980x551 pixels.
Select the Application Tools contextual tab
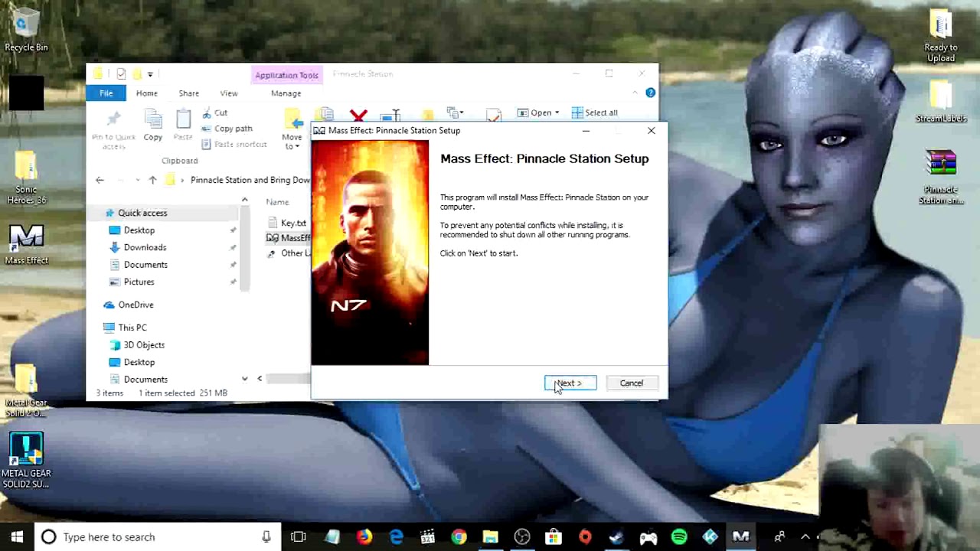(x=286, y=75)
